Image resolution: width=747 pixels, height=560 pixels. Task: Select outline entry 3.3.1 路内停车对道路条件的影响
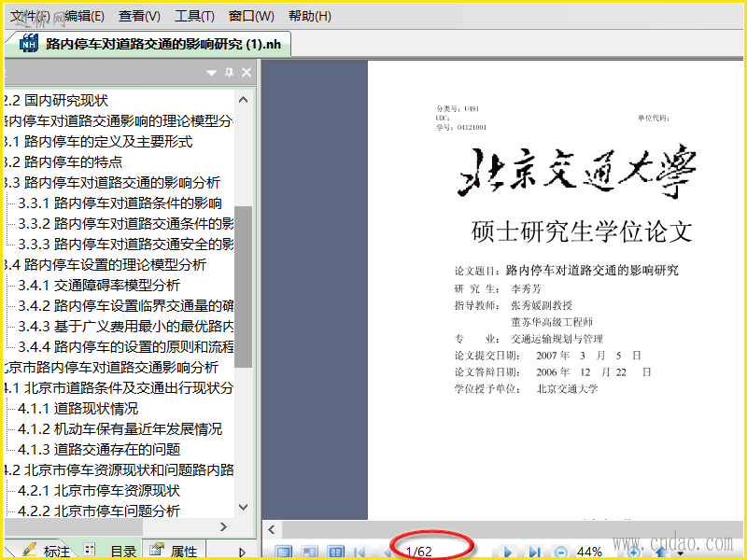pos(120,203)
